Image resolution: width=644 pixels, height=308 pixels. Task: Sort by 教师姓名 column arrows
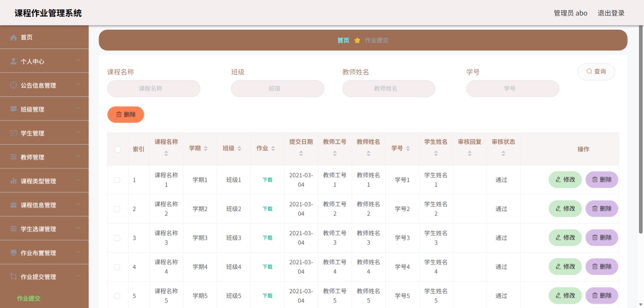[x=369, y=154]
